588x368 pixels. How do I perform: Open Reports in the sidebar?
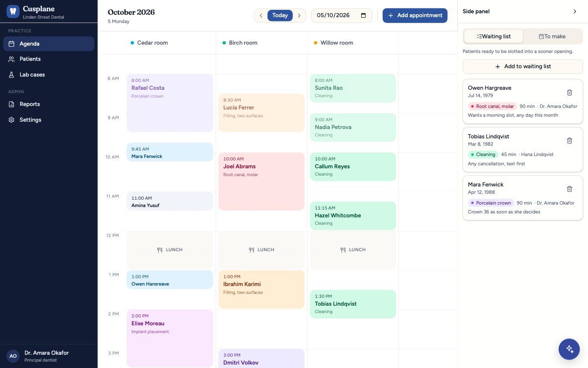(49, 104)
